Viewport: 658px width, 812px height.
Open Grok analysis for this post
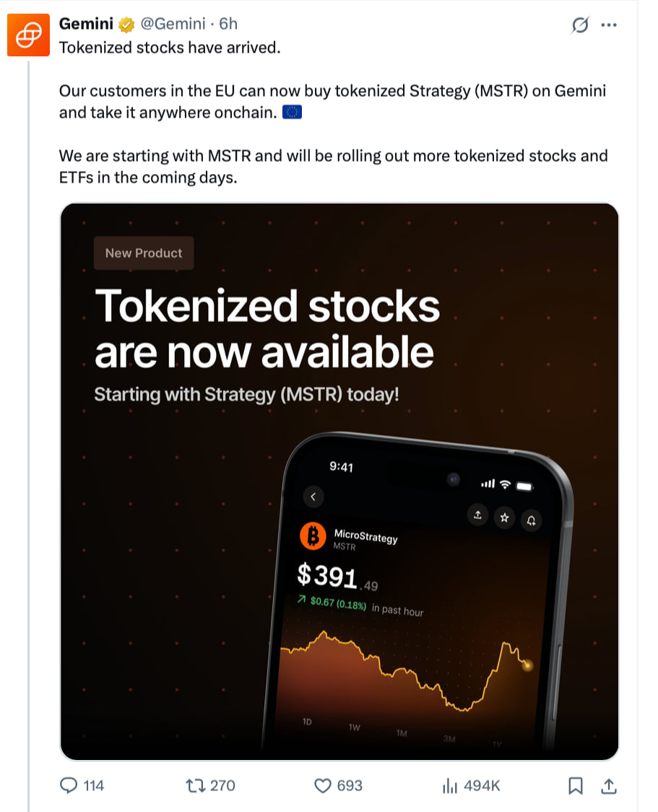580,25
